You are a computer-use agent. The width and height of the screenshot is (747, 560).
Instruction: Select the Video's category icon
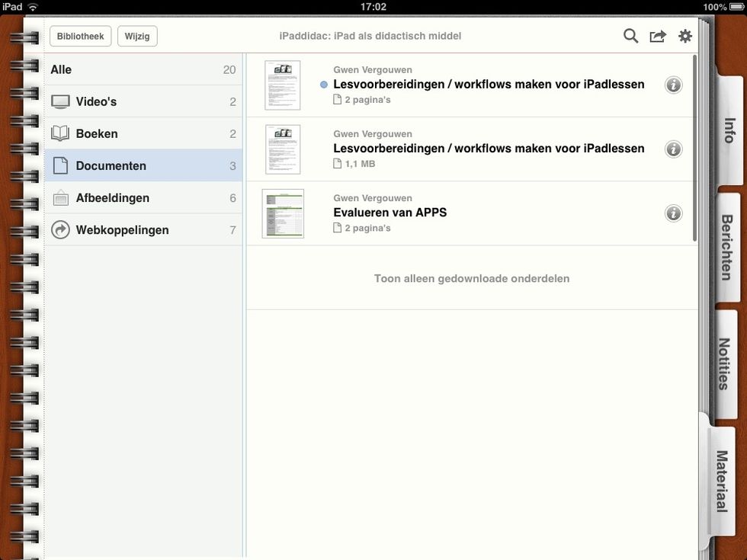point(60,102)
